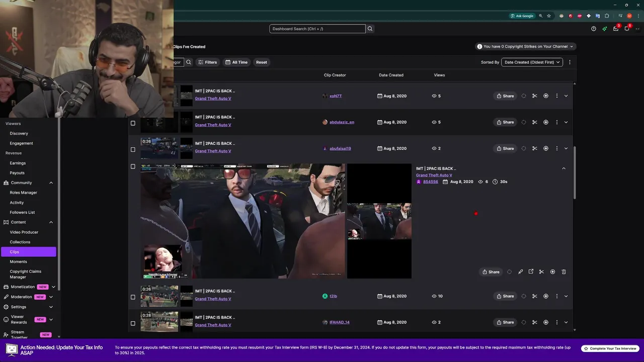Image resolution: width=644 pixels, height=362 pixels.
Task: Open Collections in the sidebar
Action: [20, 242]
